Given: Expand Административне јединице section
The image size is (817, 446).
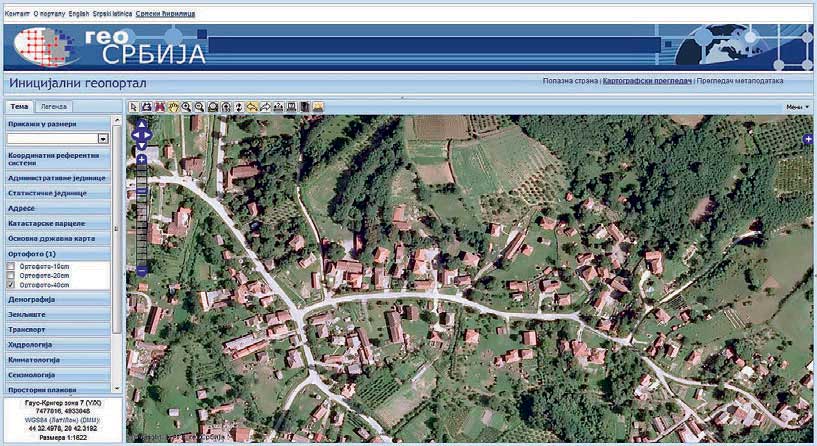Looking at the screenshot, I should tap(58, 178).
